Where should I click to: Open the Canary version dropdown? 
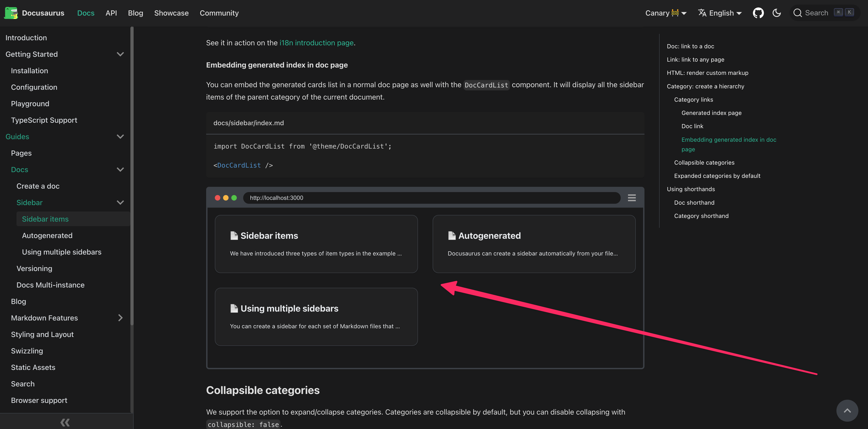[x=666, y=13]
